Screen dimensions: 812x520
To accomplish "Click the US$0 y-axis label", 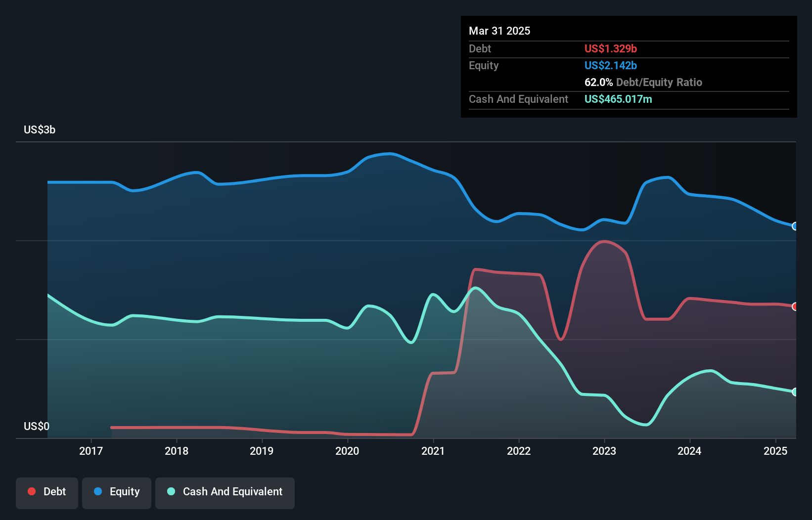I will coord(37,426).
